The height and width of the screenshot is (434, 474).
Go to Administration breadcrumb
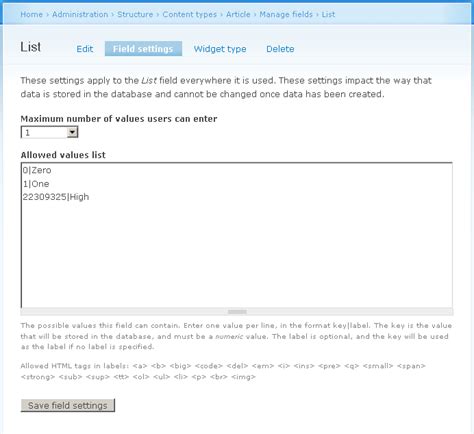pyautogui.click(x=80, y=14)
